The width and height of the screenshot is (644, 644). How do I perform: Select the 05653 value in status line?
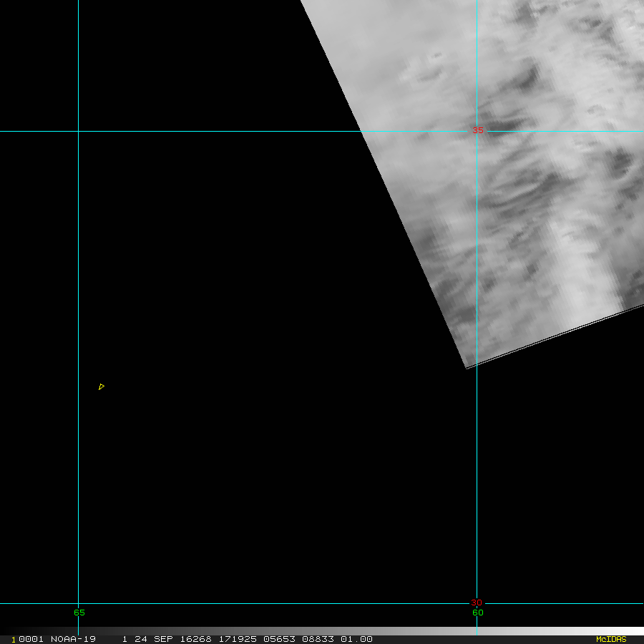tap(279, 639)
